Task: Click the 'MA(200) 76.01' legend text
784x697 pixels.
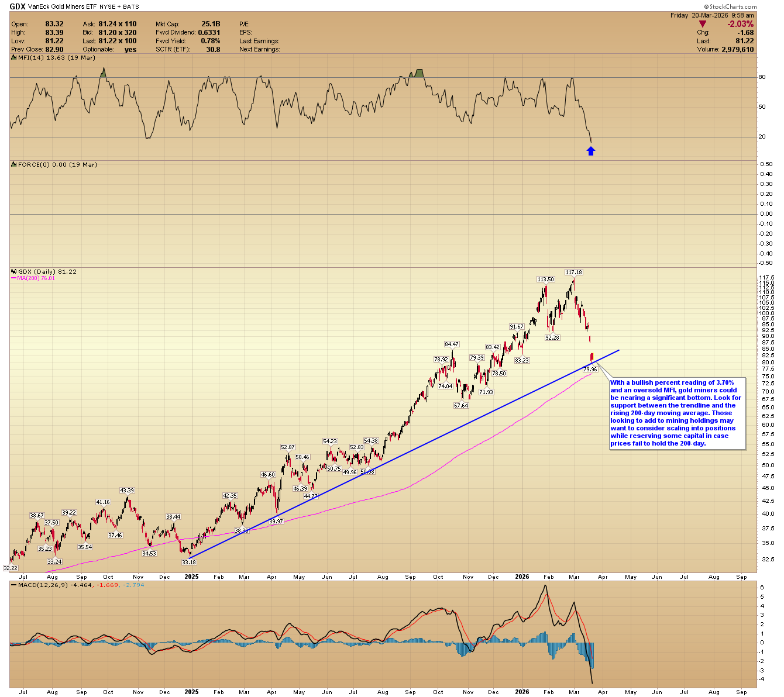Action: pos(36,278)
